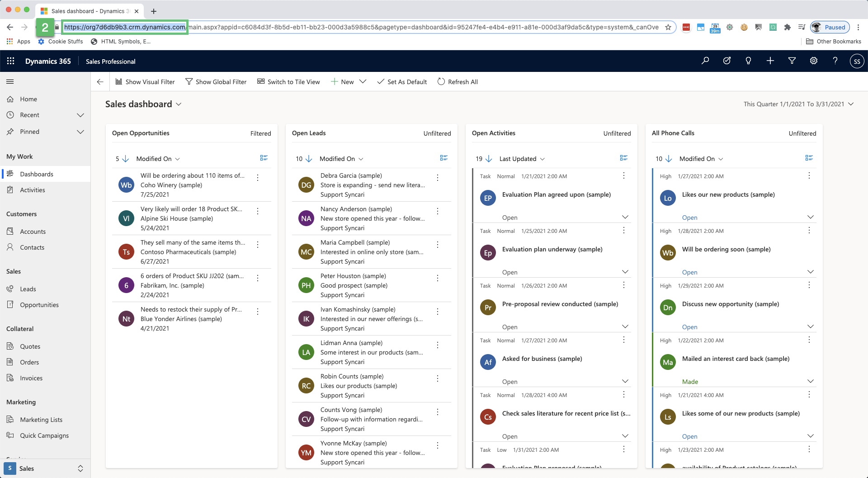
Task: Open the SS user account avatar
Action: pyautogui.click(x=857, y=61)
